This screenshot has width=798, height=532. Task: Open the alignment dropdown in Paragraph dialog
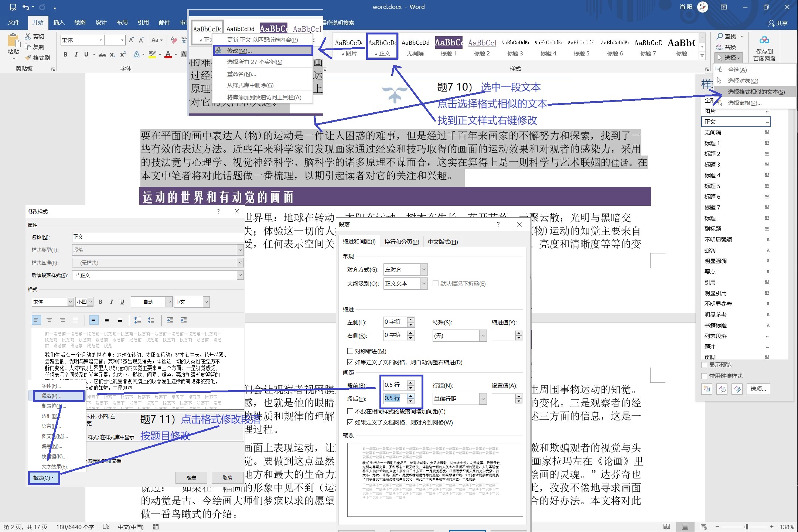(424, 270)
